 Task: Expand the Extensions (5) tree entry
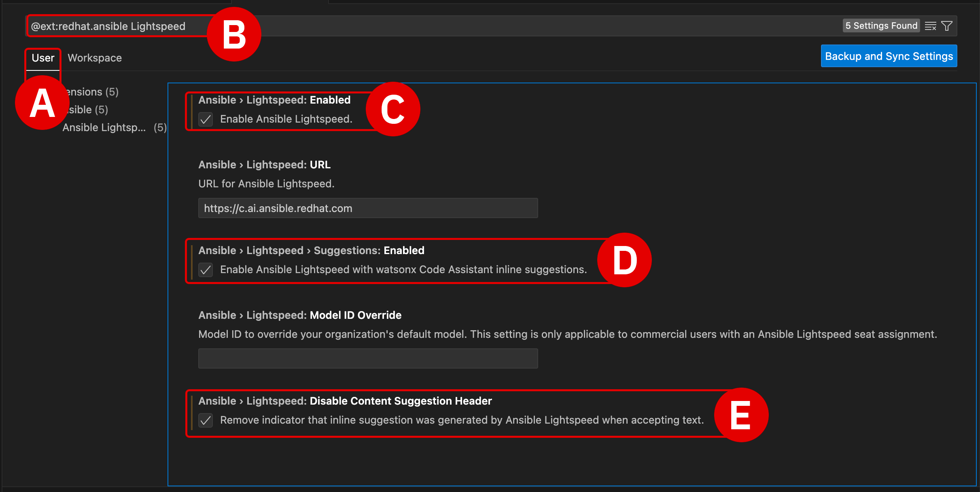coord(92,92)
